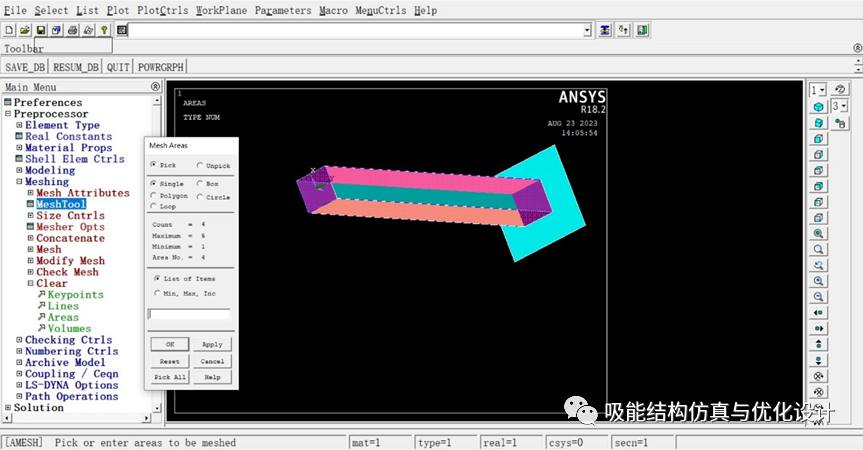Click the Save Analysis floppy disk icon

[x=41, y=30]
